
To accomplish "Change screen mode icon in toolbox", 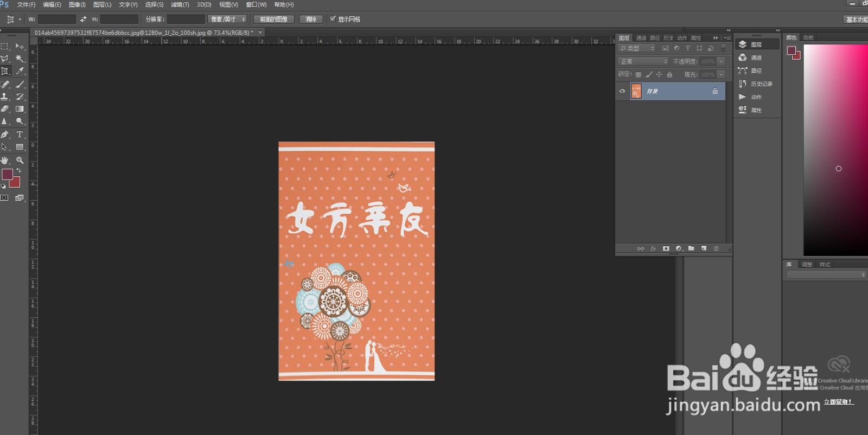I will (x=20, y=198).
